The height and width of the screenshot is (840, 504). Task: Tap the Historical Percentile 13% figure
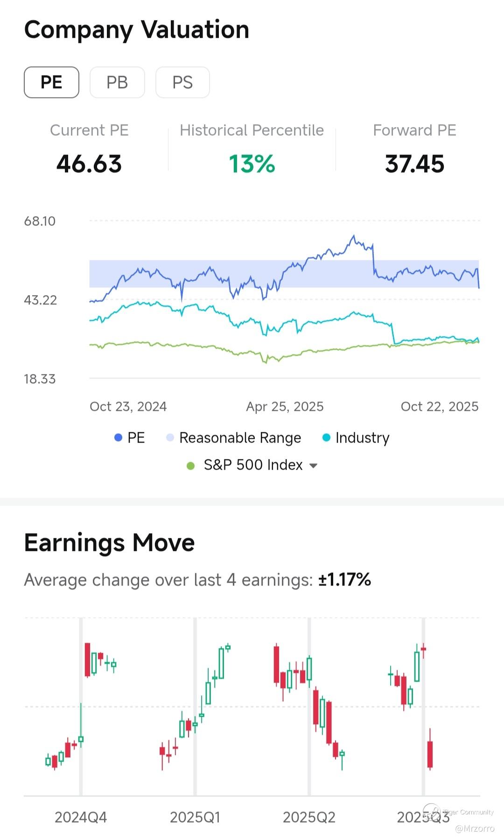[x=252, y=164]
